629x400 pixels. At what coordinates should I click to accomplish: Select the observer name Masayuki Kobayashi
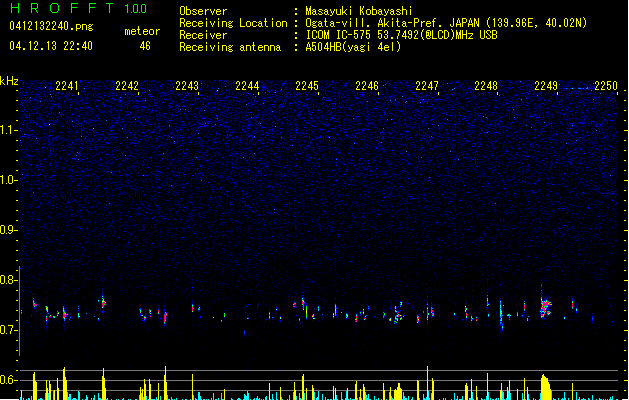coord(359,11)
